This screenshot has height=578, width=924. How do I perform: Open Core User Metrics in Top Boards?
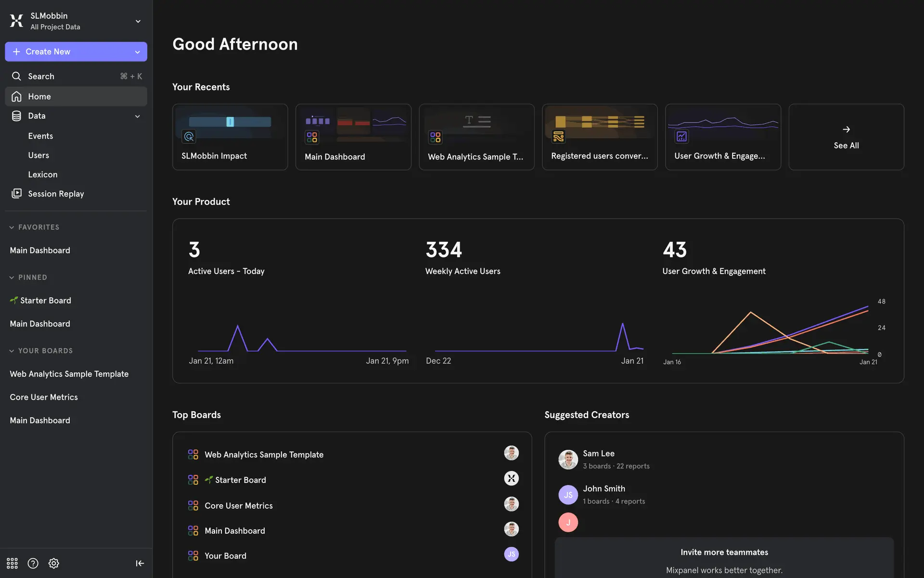238,506
